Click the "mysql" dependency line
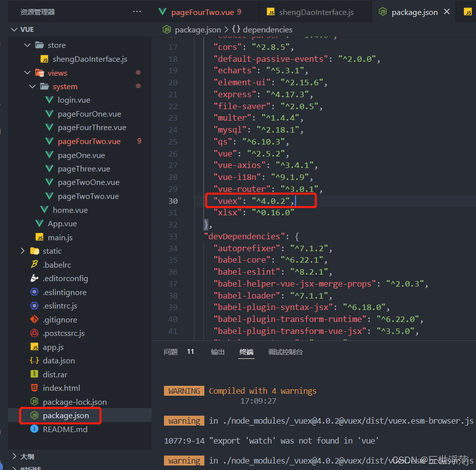The height and width of the screenshot is (470, 476). click(x=258, y=130)
